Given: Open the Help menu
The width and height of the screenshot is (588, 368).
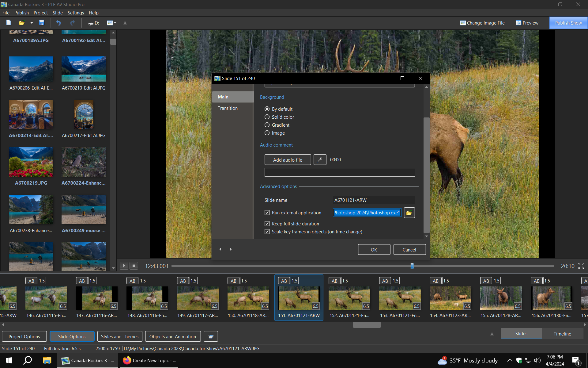Looking at the screenshot, I should click(x=94, y=13).
